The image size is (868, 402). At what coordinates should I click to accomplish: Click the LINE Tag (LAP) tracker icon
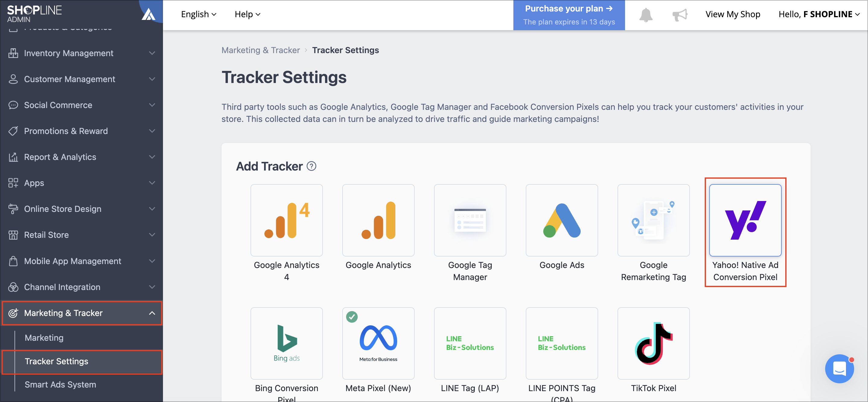[470, 343]
